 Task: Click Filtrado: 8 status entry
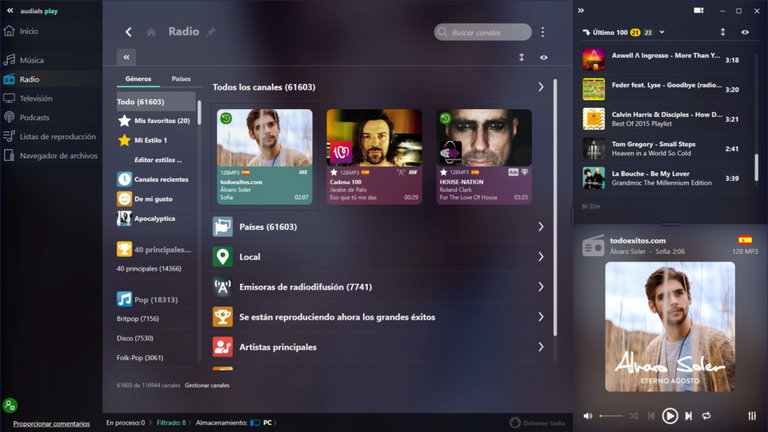171,423
